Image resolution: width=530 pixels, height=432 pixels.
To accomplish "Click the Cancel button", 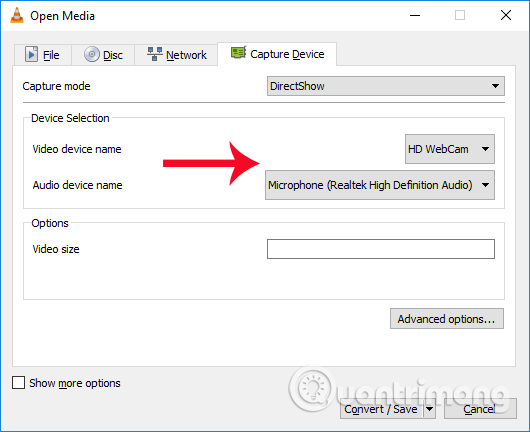I will coord(480,409).
